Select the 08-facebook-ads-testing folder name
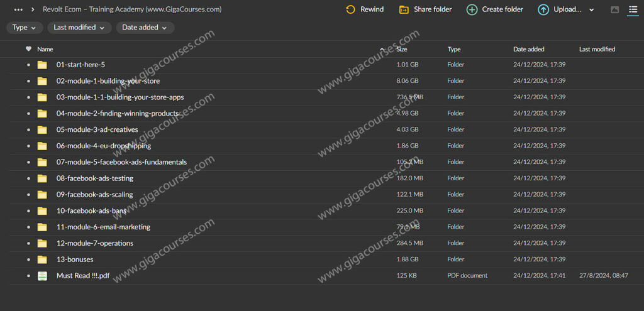The width and height of the screenshot is (644, 311). coord(94,178)
